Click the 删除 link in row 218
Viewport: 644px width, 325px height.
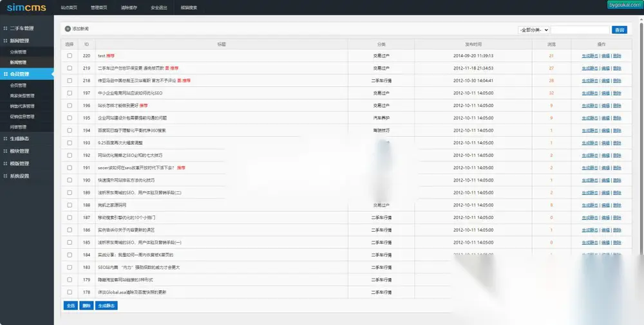pos(617,81)
